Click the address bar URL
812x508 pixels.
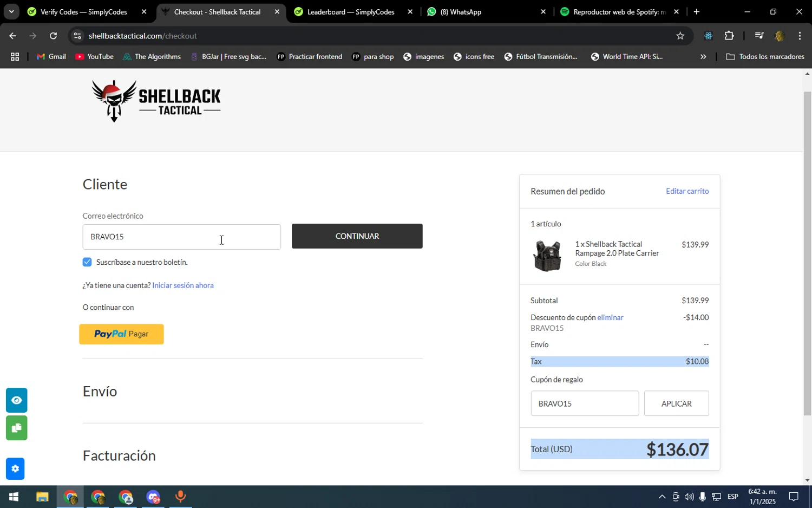pyautogui.click(x=143, y=36)
